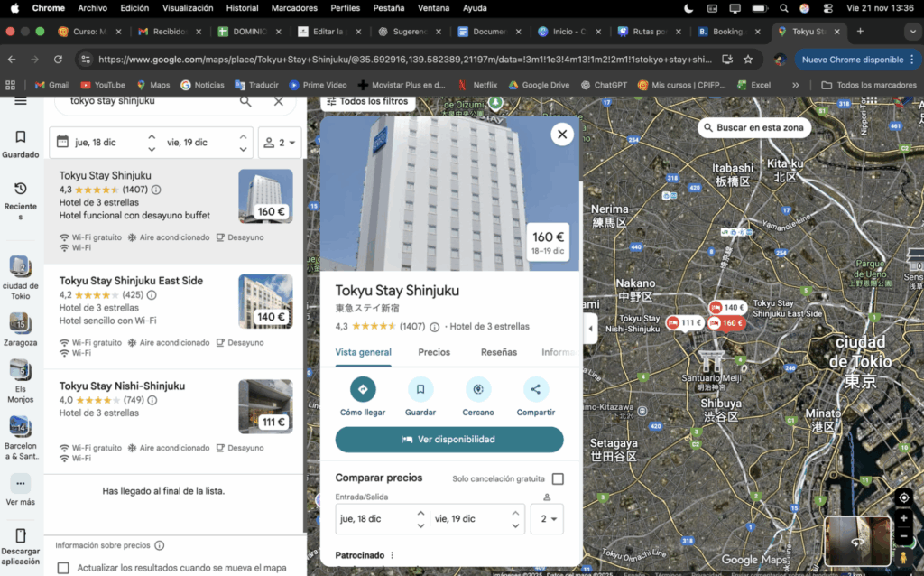This screenshot has height=576, width=924.
Task: Click the search magnifier icon in search box
Action: pos(245,101)
